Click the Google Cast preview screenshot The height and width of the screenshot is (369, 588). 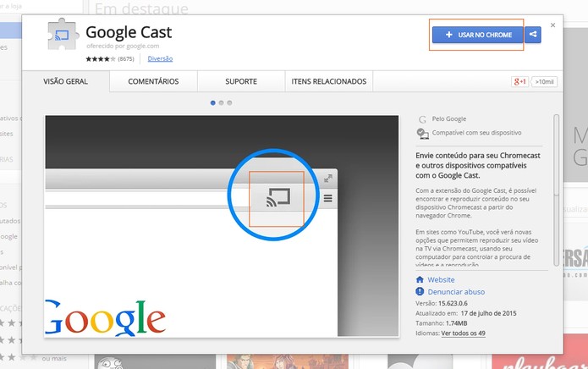tap(222, 226)
